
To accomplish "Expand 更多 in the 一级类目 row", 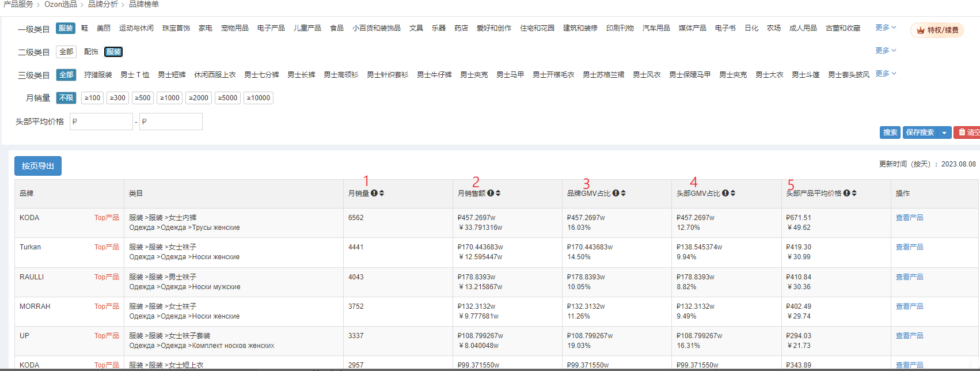I will [x=886, y=28].
